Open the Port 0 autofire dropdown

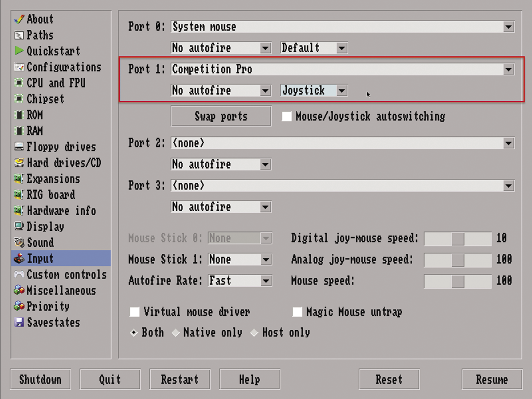[221, 48]
